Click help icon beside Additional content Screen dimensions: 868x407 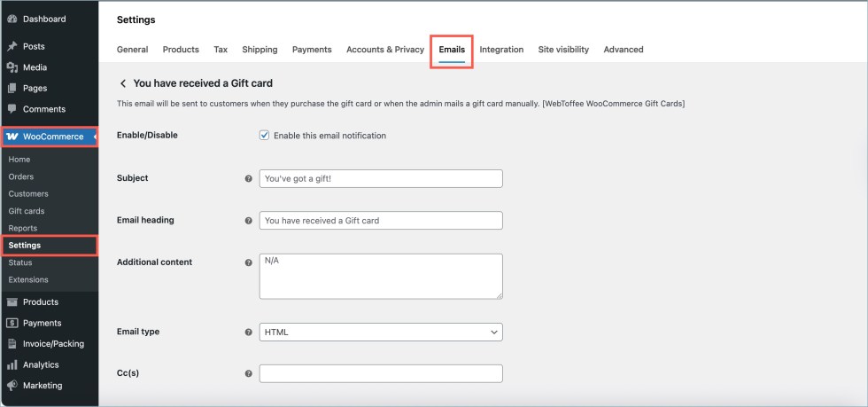[x=249, y=262]
